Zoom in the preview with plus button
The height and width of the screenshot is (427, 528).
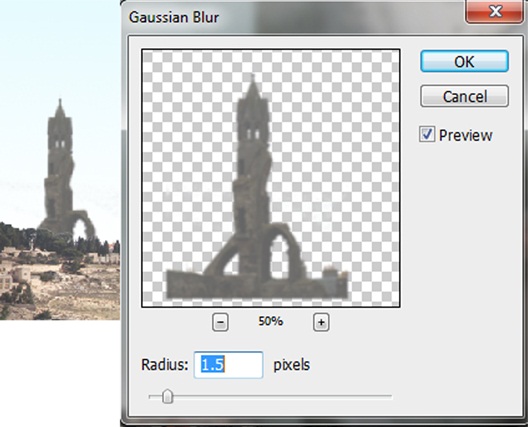pos(321,322)
